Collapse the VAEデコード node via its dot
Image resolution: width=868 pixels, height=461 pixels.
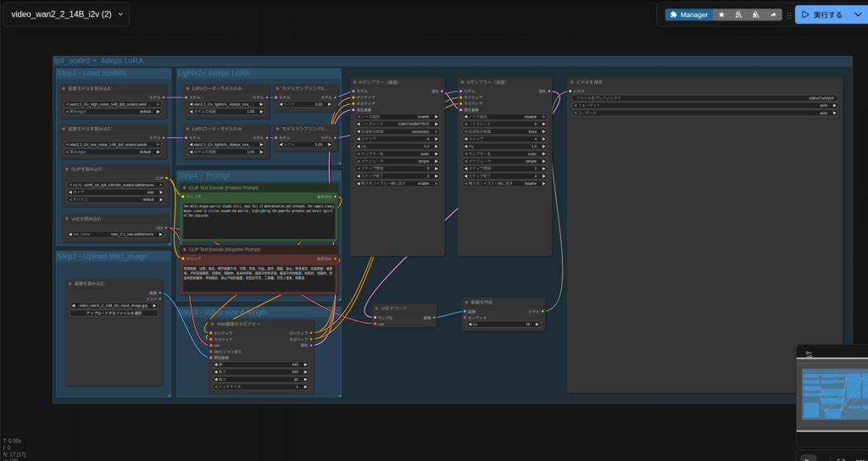point(376,309)
